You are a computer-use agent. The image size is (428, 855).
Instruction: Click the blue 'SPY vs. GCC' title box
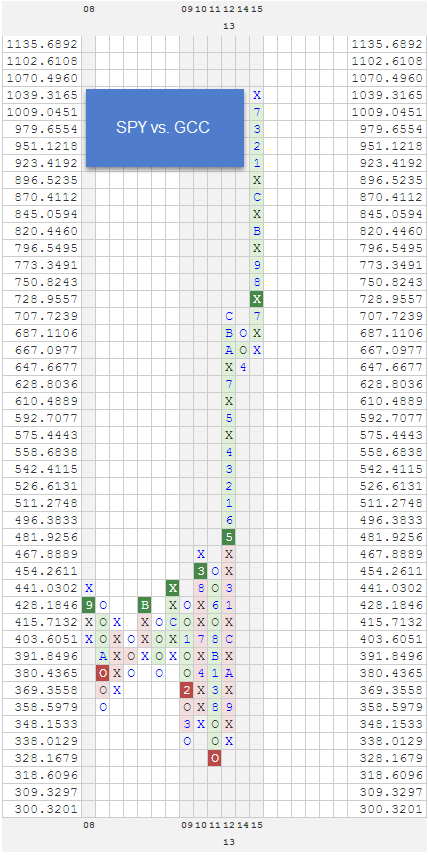pyautogui.click(x=165, y=128)
